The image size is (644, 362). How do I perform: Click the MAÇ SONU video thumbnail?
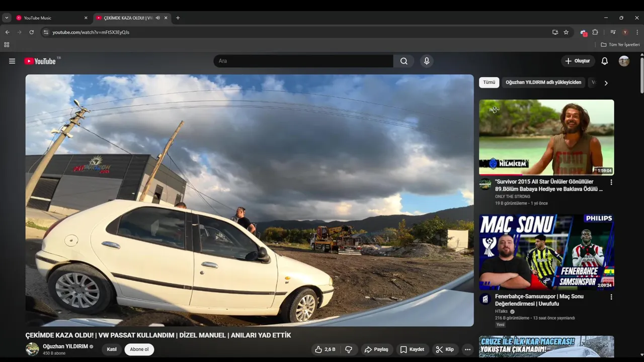point(546,252)
